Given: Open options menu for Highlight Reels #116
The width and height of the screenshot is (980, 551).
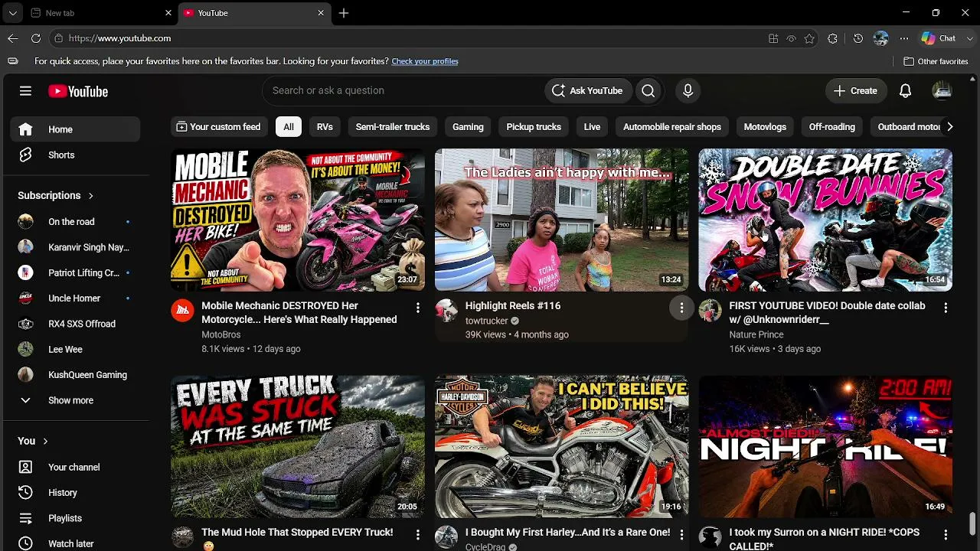Looking at the screenshot, I should pyautogui.click(x=681, y=308).
